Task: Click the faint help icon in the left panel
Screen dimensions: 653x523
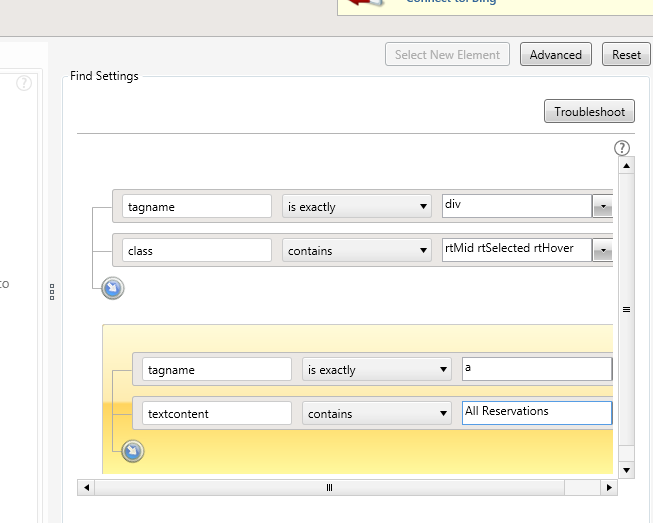Action: click(x=24, y=83)
